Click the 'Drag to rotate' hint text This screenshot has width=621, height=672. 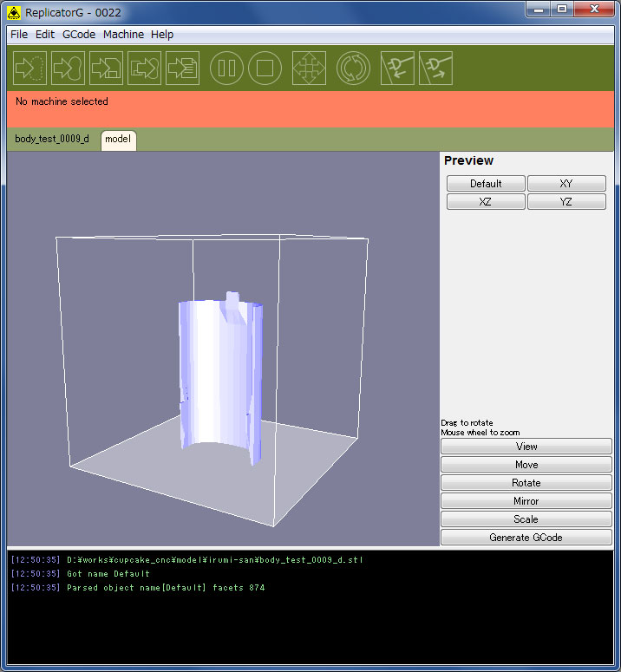point(467,422)
